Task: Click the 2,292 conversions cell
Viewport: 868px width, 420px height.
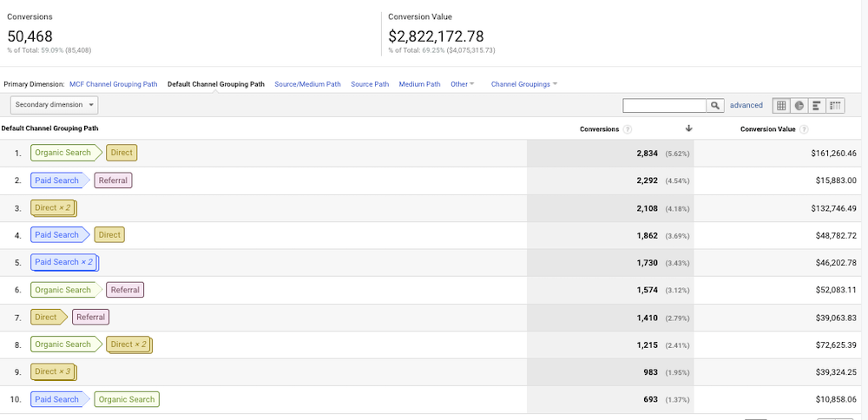Action: pyautogui.click(x=648, y=180)
